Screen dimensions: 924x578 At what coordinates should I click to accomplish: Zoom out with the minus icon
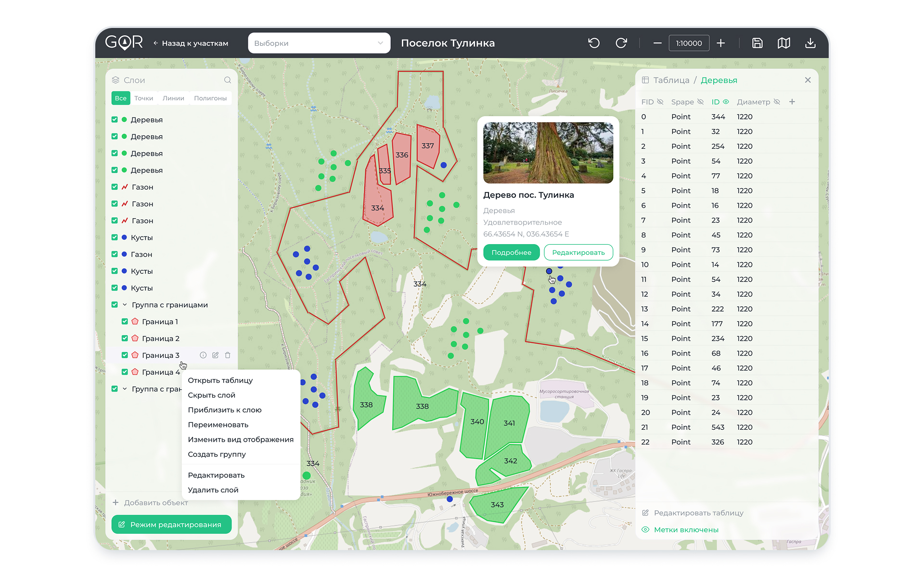[657, 43]
